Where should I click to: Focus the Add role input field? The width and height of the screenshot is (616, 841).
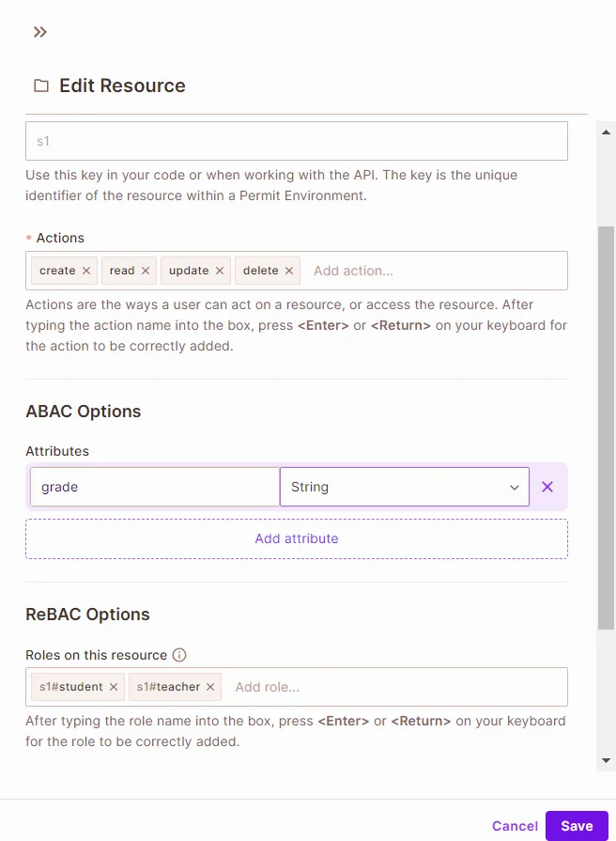394,687
